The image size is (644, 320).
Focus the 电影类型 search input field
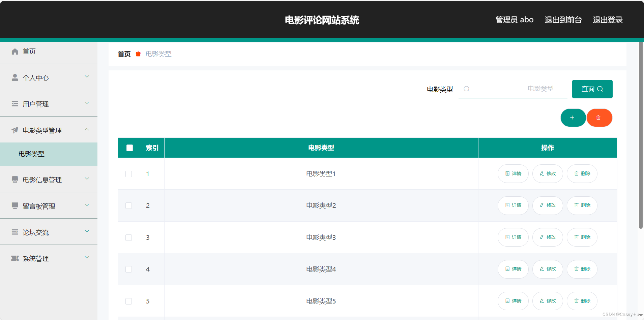pos(513,89)
